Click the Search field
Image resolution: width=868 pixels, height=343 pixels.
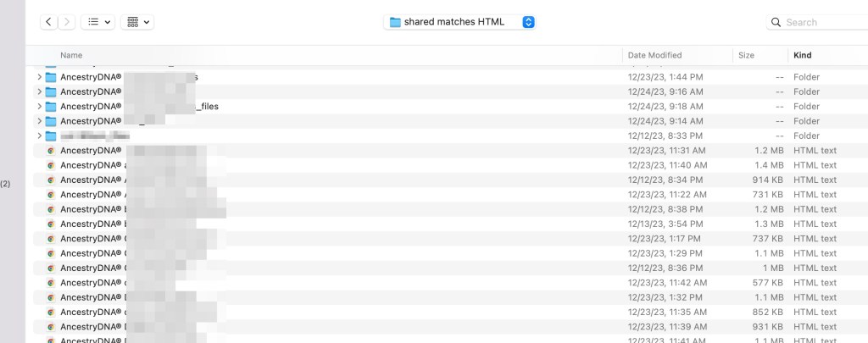click(x=825, y=22)
